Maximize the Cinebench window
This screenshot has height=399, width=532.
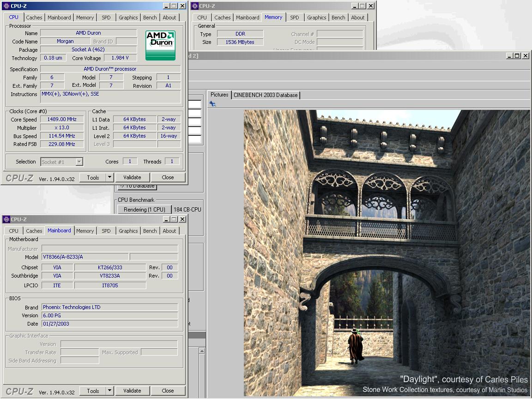tap(517, 55)
